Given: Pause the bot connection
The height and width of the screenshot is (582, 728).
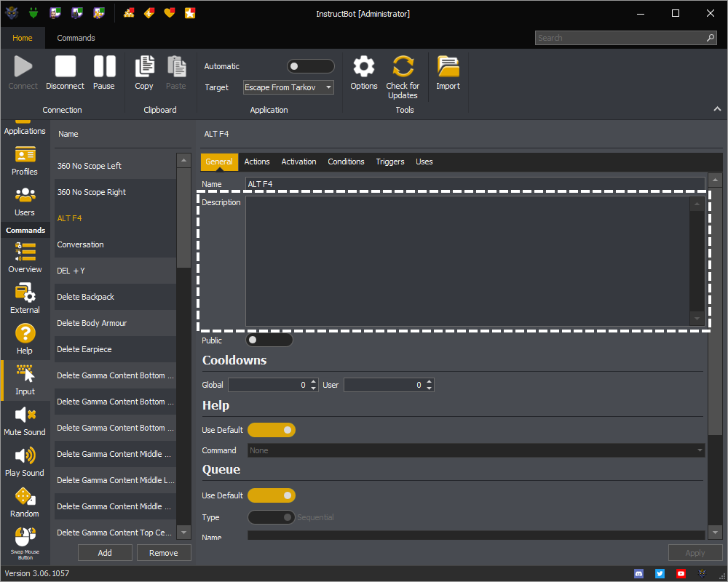Looking at the screenshot, I should (104, 73).
